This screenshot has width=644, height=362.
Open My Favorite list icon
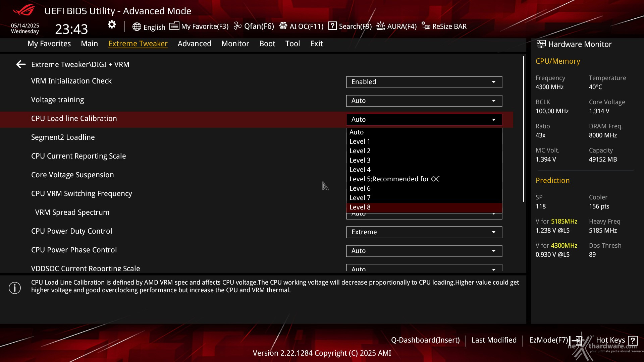(x=174, y=26)
